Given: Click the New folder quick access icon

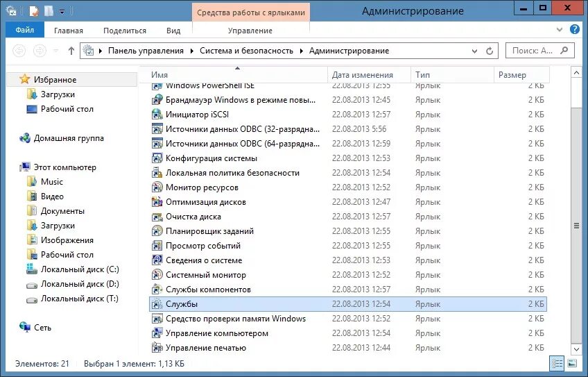Looking at the screenshot, I should point(49,11).
